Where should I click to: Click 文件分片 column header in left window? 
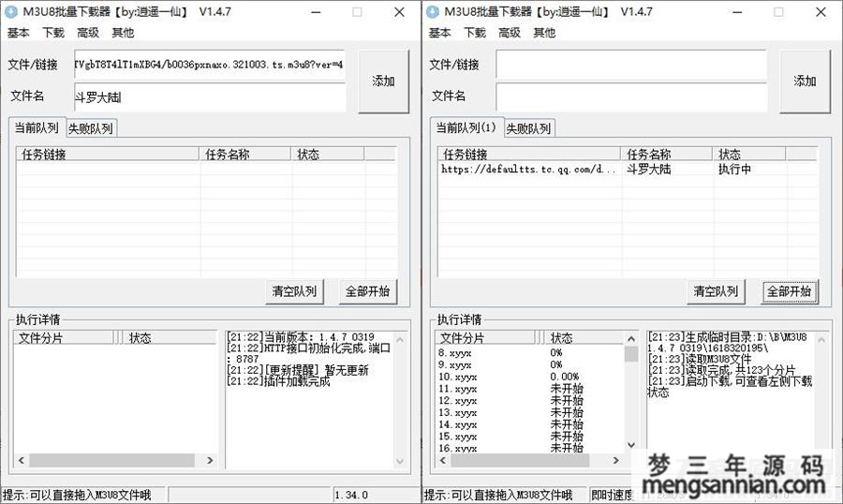(x=64, y=338)
